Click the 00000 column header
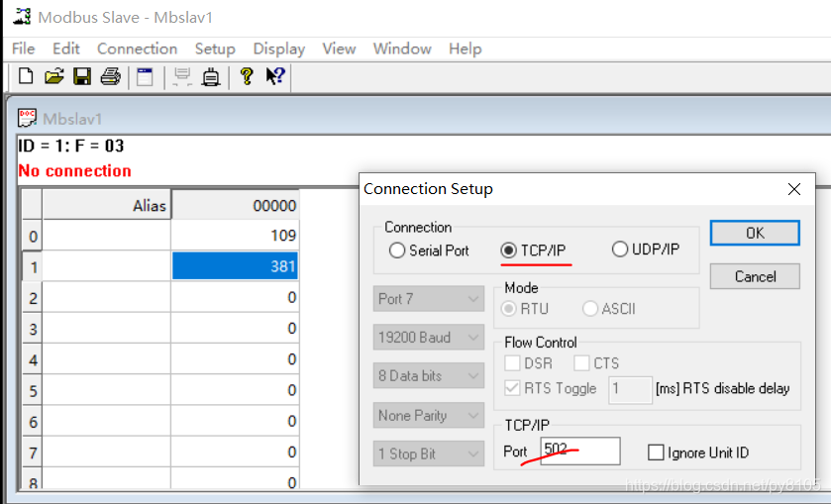 coord(235,205)
